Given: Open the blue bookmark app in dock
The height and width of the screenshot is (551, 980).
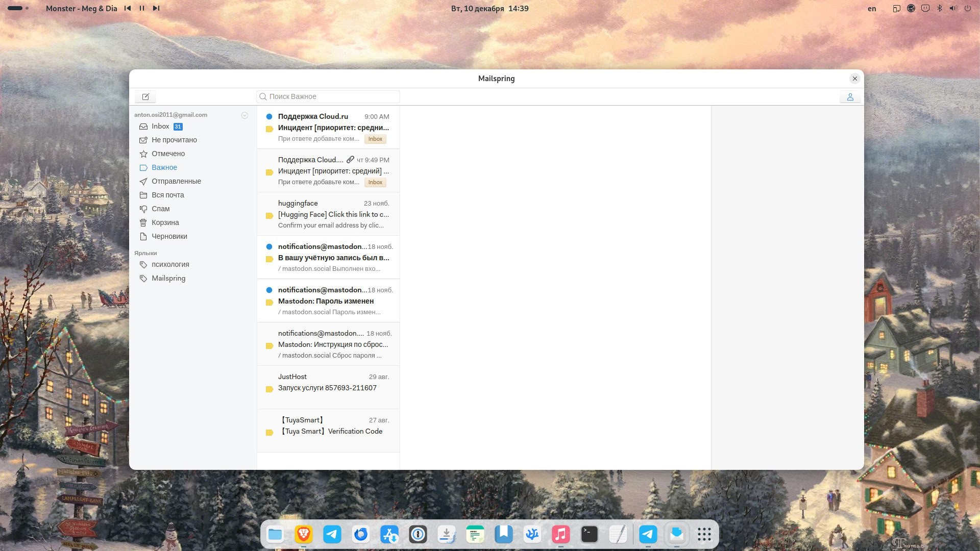Looking at the screenshot, I should pyautogui.click(x=504, y=534).
